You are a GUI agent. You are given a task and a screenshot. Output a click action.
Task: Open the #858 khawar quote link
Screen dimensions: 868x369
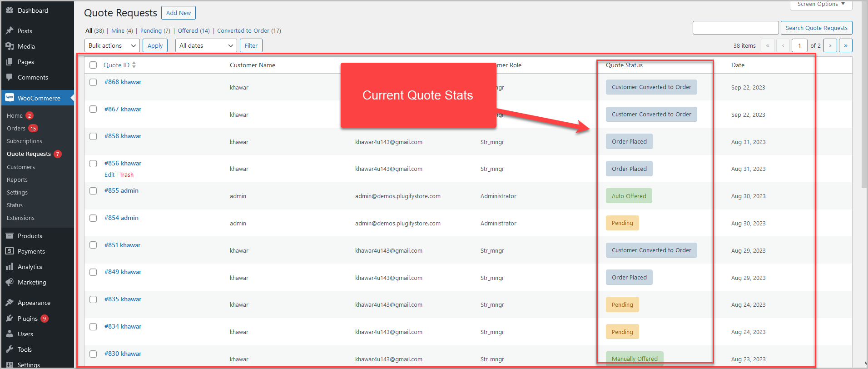pos(123,136)
